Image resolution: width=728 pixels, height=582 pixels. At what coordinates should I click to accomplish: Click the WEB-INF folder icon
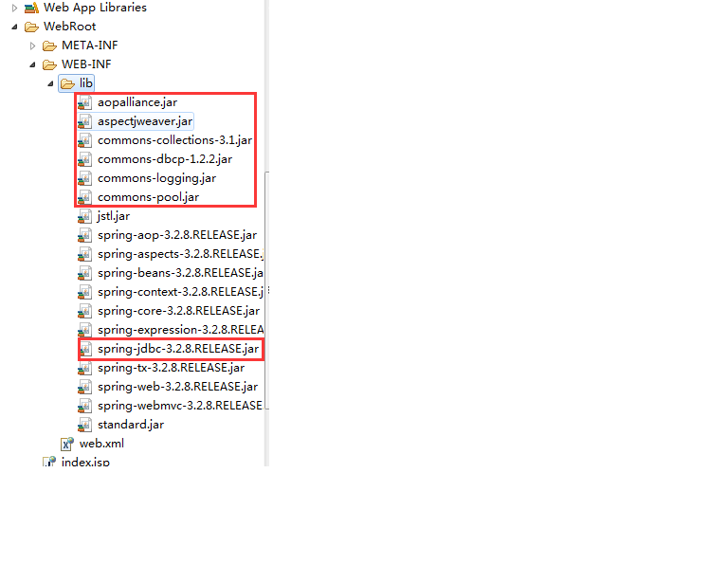click(49, 65)
